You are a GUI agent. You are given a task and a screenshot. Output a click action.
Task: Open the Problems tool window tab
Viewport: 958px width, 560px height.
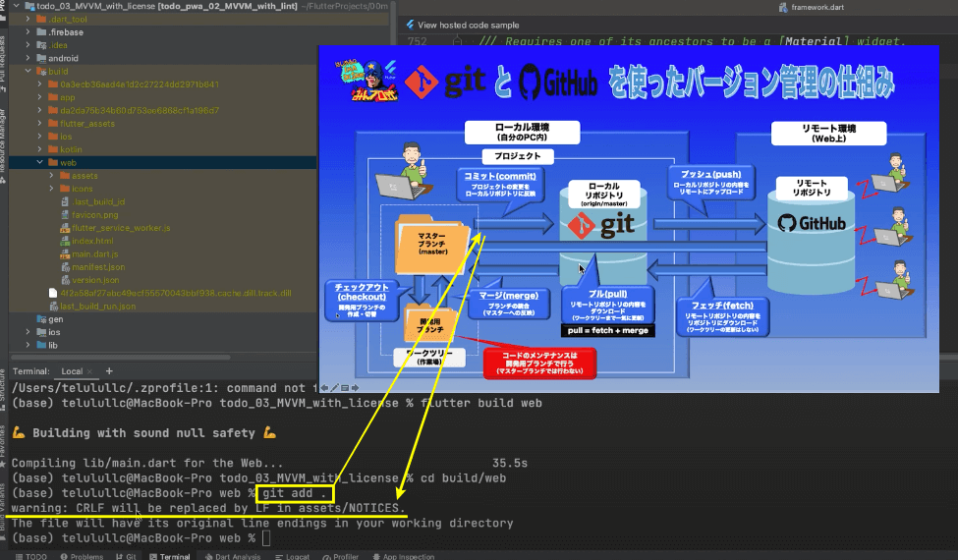point(82,556)
